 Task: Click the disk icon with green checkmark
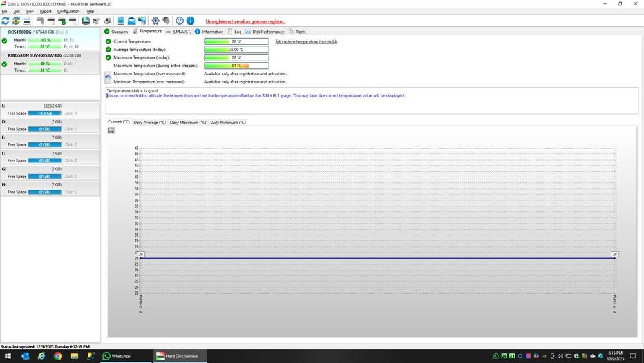coord(62,21)
